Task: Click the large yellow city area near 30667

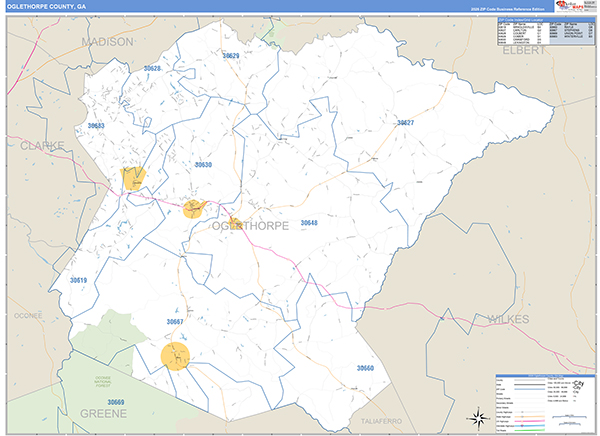Action: 177,355
